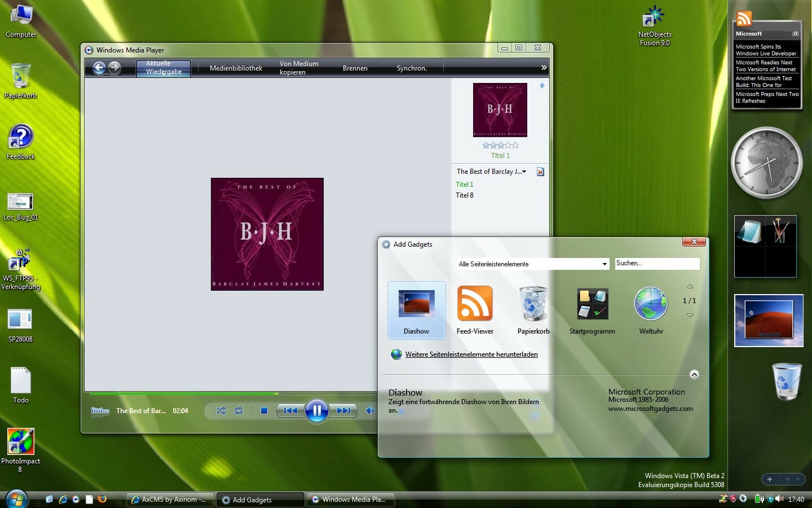Screen dimensions: 812x508
Task: Expand The Best of Barclay J... playlist dropdown
Action: (524, 172)
